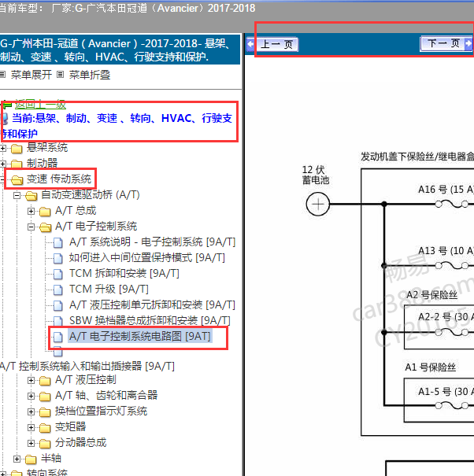The height and width of the screenshot is (476, 474).
Task: Click document icon for 如何进入中间位置保持模式
Action: pyautogui.click(x=58, y=259)
